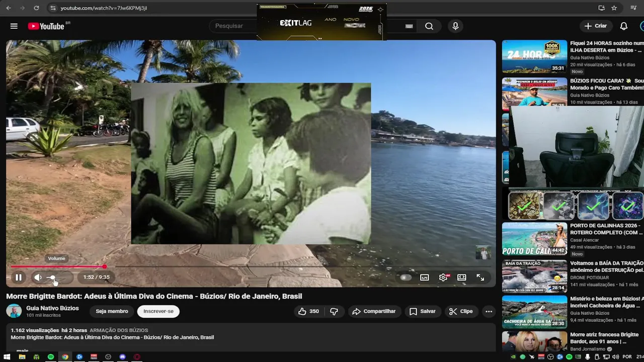644x362 pixels.
Task: Open 'Fiquei 24 HORAS sozinho' video thumbnail
Action: click(x=534, y=56)
